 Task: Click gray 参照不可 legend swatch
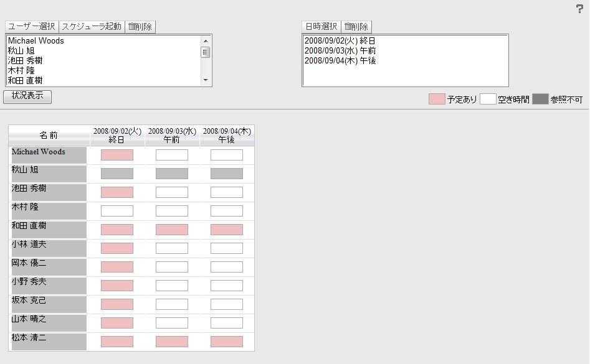(540, 99)
